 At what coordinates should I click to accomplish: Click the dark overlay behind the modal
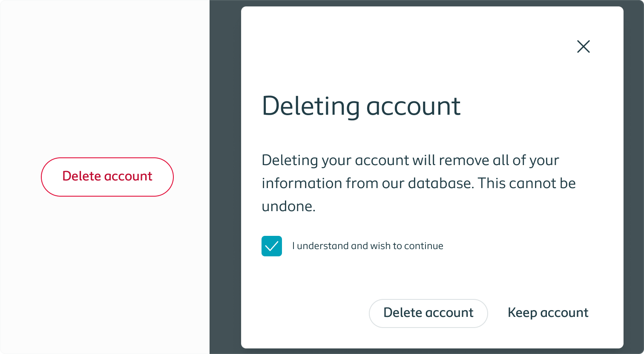coord(224,177)
